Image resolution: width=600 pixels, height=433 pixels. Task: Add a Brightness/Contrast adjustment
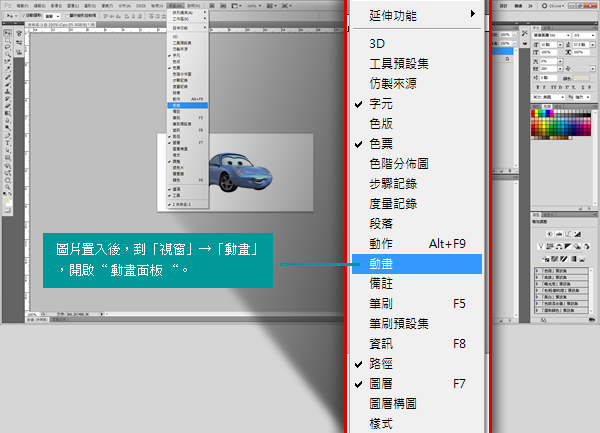coord(550,234)
